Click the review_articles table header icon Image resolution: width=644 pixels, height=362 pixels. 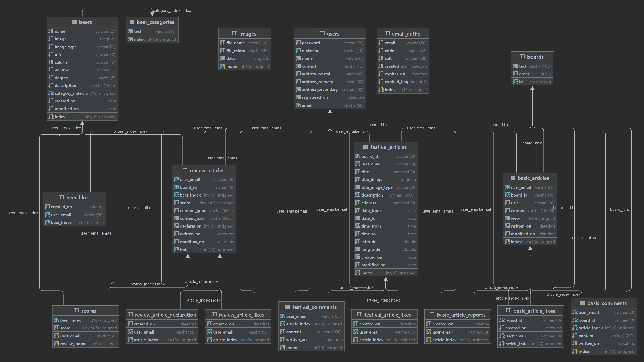(185, 170)
